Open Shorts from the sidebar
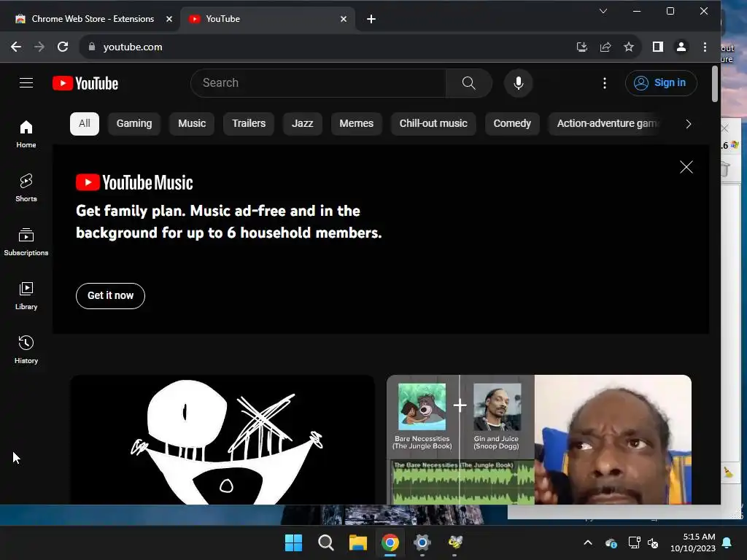Viewport: 747px width, 560px height. click(x=26, y=187)
